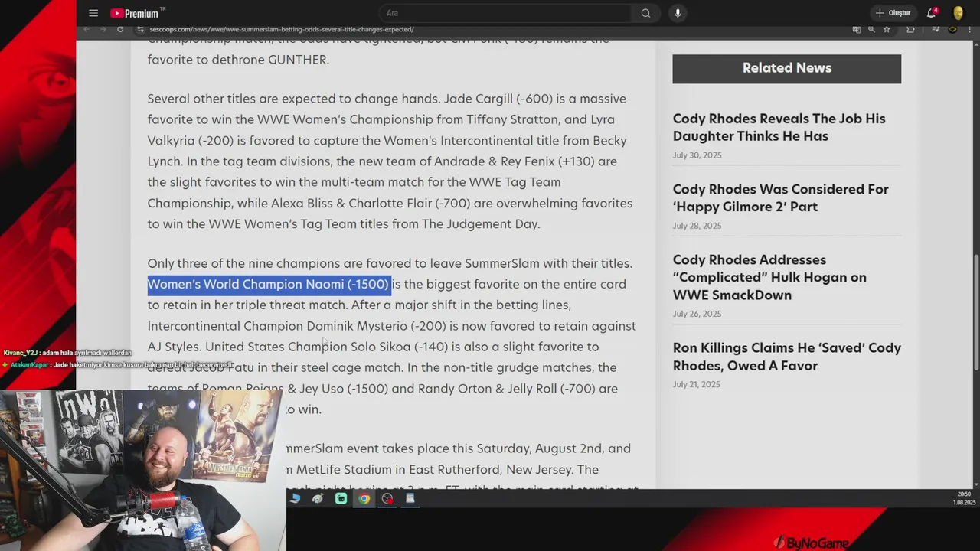980x551 pixels.
Task: Open browser extensions puzzle icon
Action: coord(910,29)
